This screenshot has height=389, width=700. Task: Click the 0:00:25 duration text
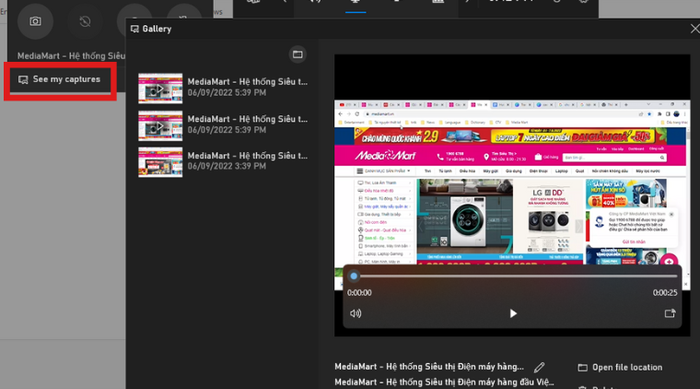(x=665, y=293)
